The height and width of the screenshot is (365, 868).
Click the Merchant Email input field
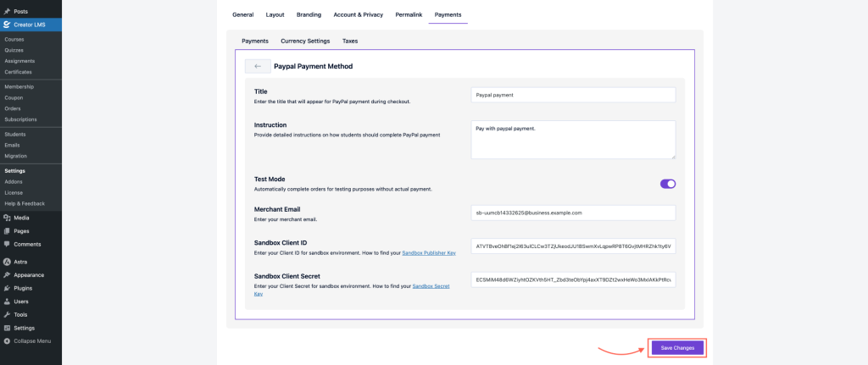pos(573,213)
